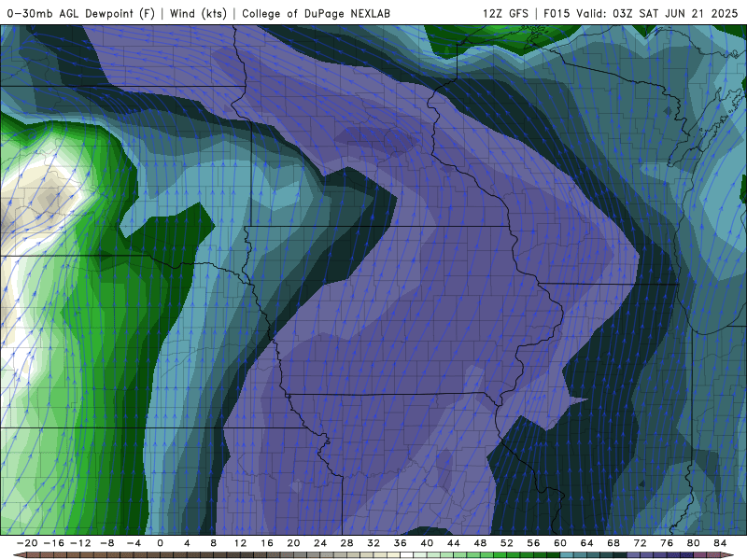Click the 32 legend value

pos(373,543)
